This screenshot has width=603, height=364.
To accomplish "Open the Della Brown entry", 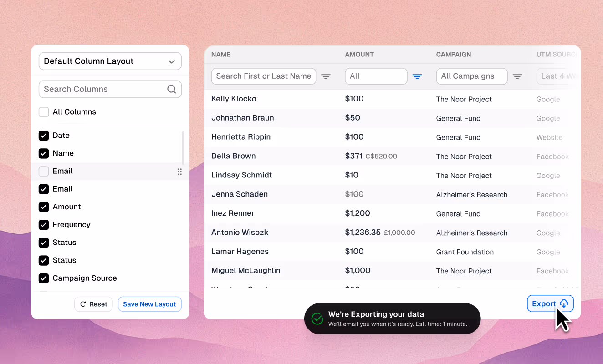I will point(234,156).
